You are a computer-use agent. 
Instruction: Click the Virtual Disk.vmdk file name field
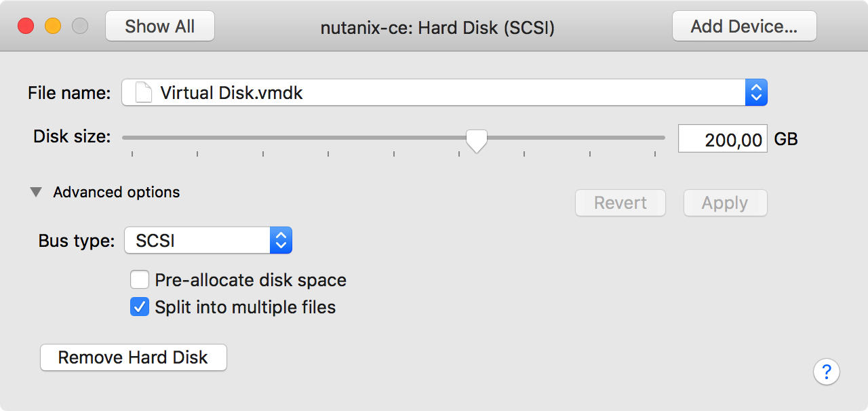434,92
